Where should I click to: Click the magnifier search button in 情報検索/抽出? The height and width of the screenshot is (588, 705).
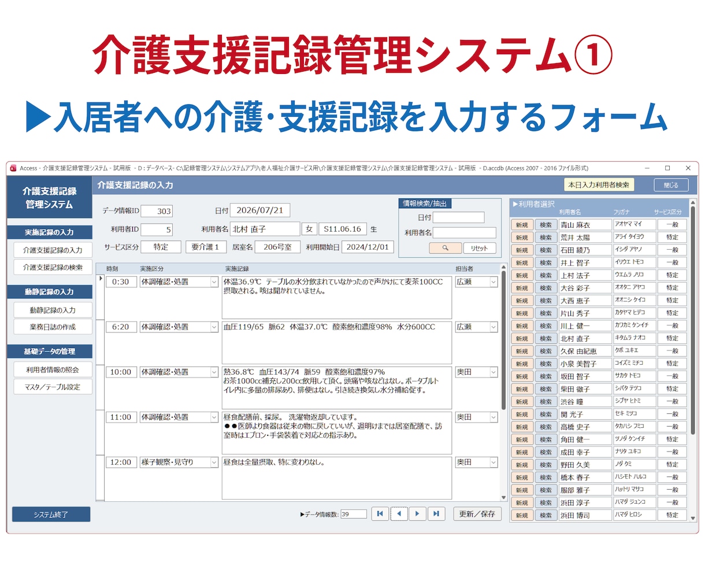[445, 248]
